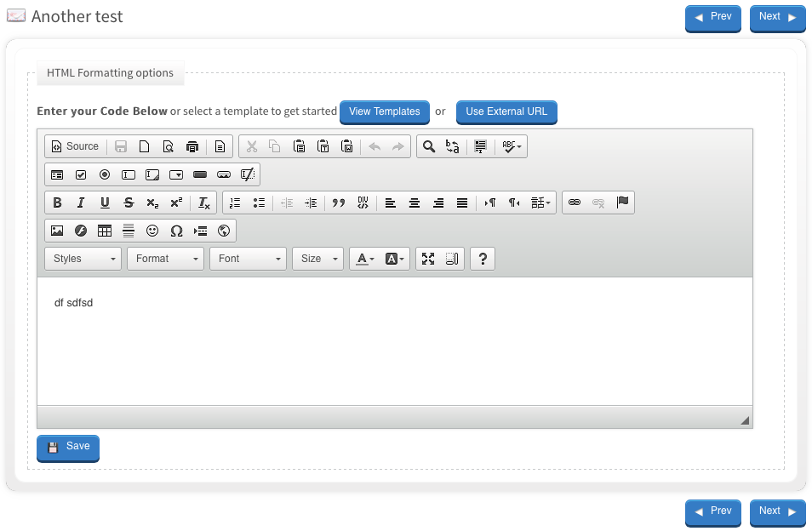Toggle underline formatting
The image size is (812, 531).
105,203
